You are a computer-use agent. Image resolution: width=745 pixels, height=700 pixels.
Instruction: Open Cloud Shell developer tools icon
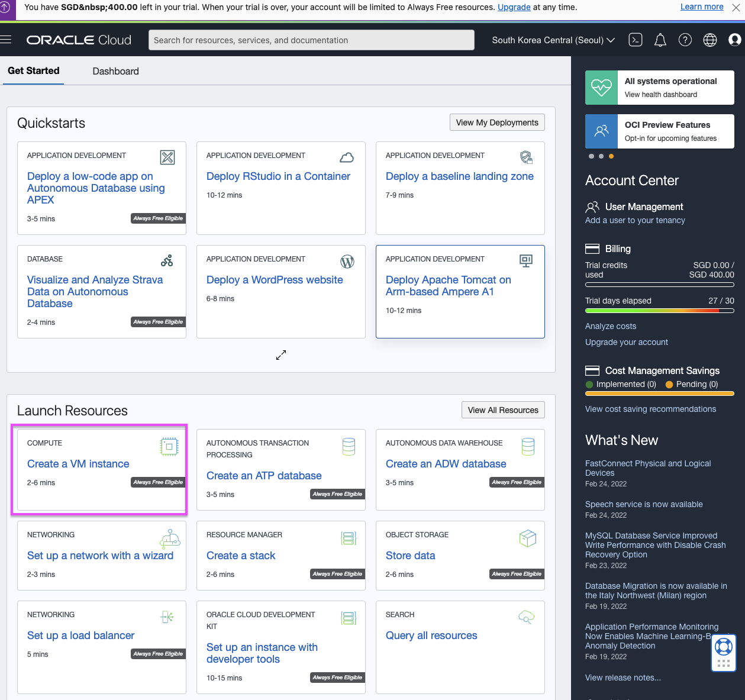point(636,40)
